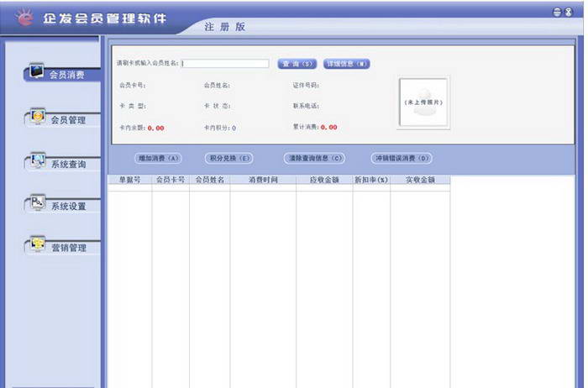
Task: Click the 实收金额 column header
Action: pyautogui.click(x=420, y=180)
